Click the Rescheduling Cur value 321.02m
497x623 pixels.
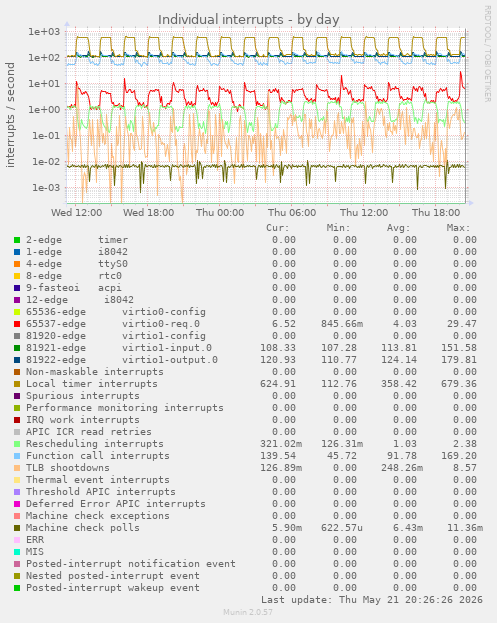[281, 444]
